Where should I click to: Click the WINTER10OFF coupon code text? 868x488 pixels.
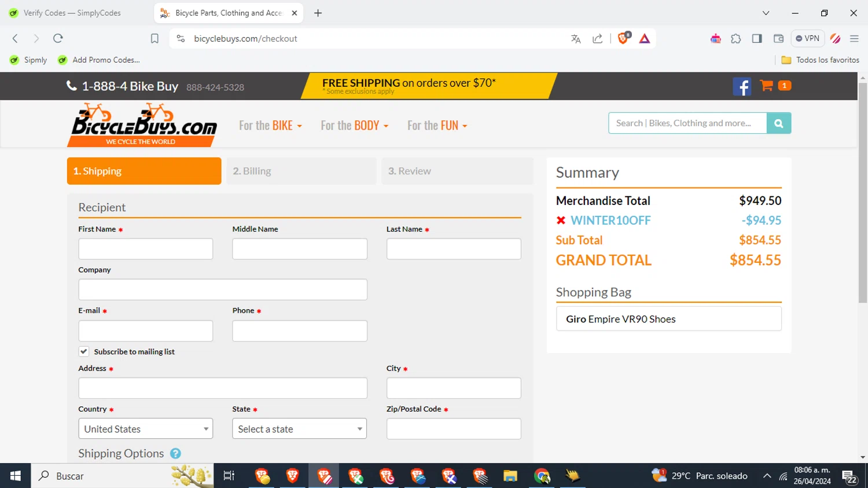(x=610, y=221)
